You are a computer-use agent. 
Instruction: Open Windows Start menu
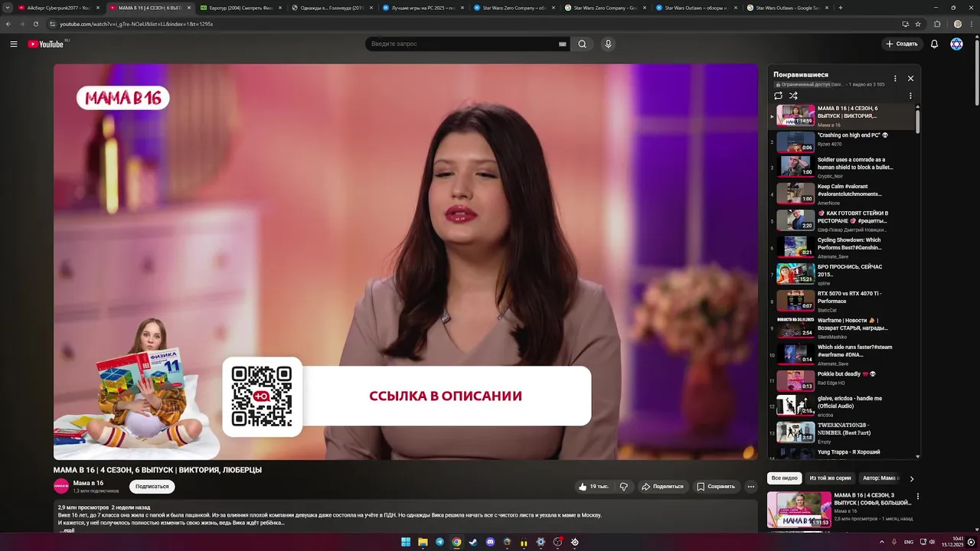click(406, 542)
